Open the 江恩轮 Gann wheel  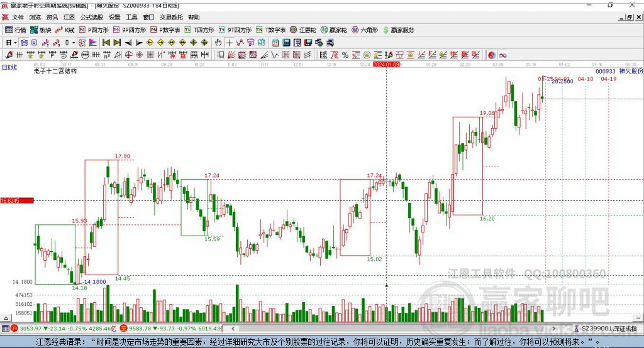[x=303, y=30]
